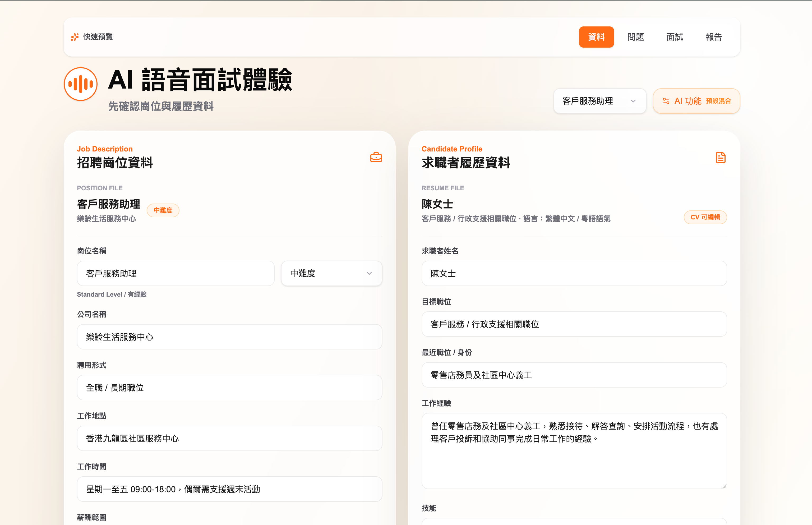
Task: Click the sparkle icon beside 快速預覽
Action: tap(75, 37)
